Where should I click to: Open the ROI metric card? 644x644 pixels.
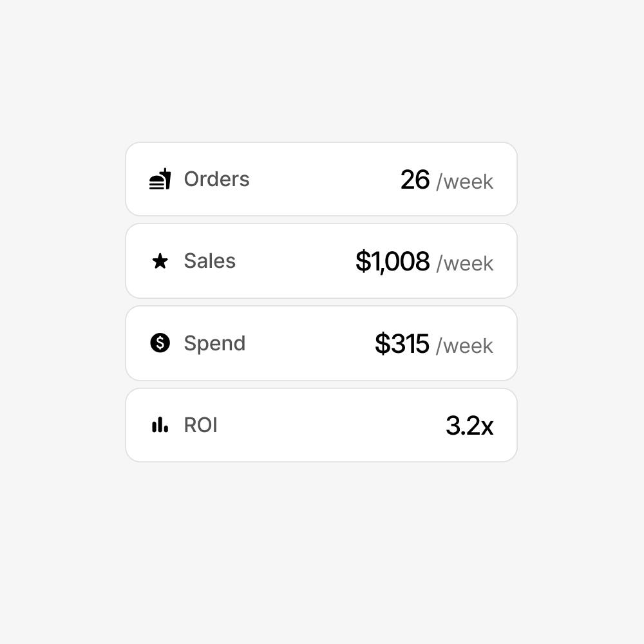tap(322, 425)
